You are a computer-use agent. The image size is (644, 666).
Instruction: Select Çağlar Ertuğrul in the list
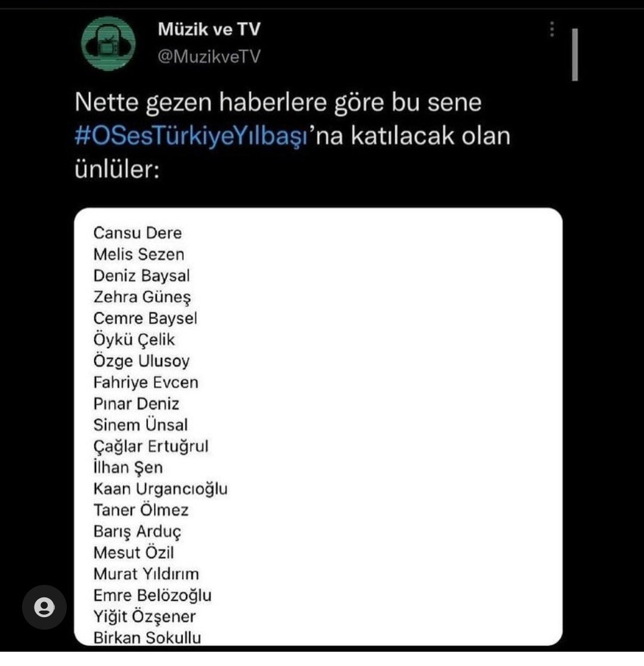tap(151, 446)
